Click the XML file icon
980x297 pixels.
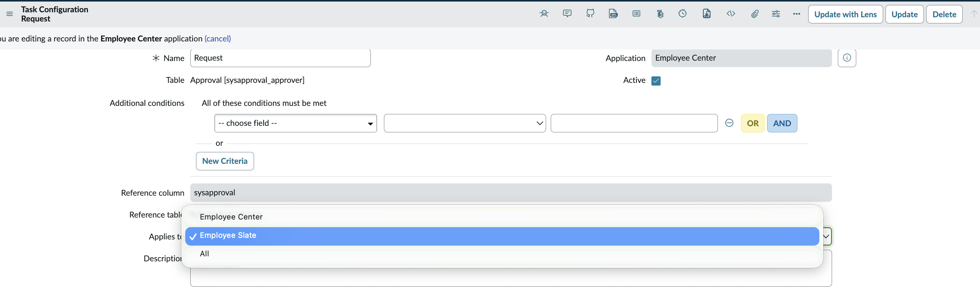pos(613,14)
